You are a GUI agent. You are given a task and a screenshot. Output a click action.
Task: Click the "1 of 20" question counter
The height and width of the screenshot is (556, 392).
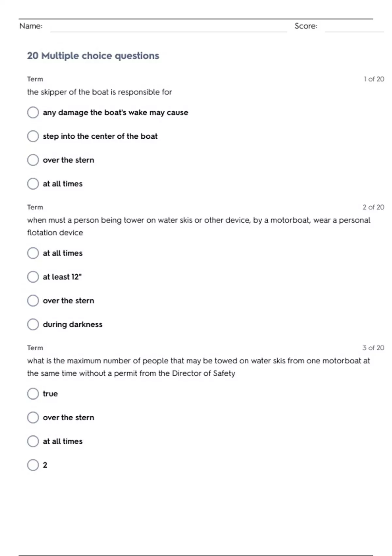point(374,79)
